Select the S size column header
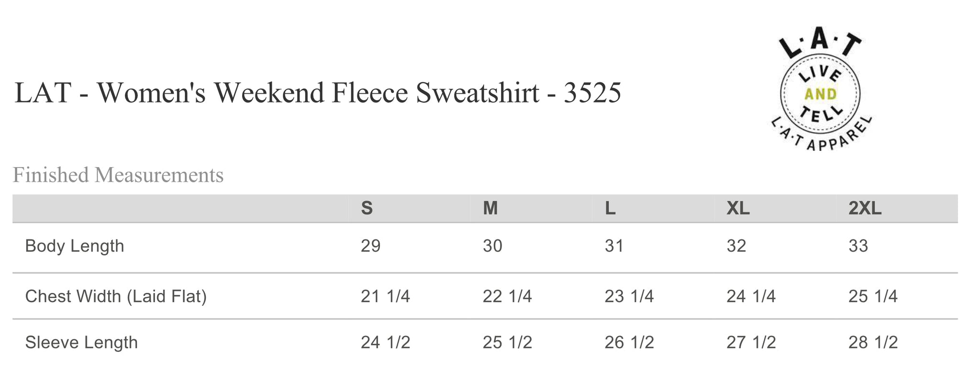980x392 pixels. point(367,209)
